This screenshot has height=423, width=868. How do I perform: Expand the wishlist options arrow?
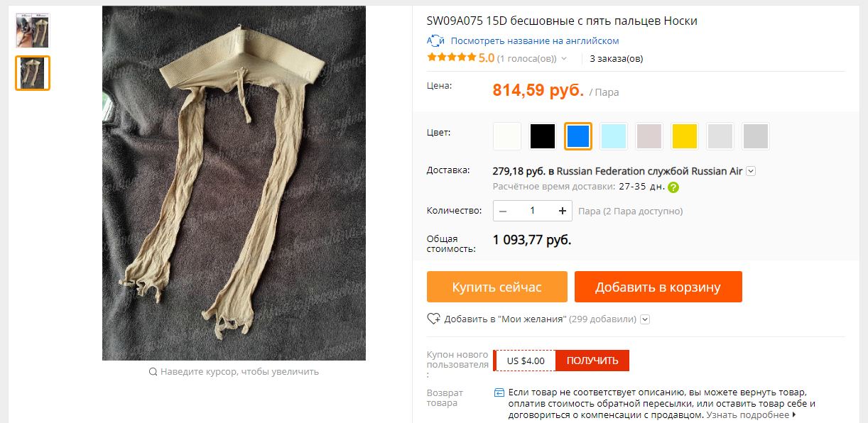[x=645, y=319]
